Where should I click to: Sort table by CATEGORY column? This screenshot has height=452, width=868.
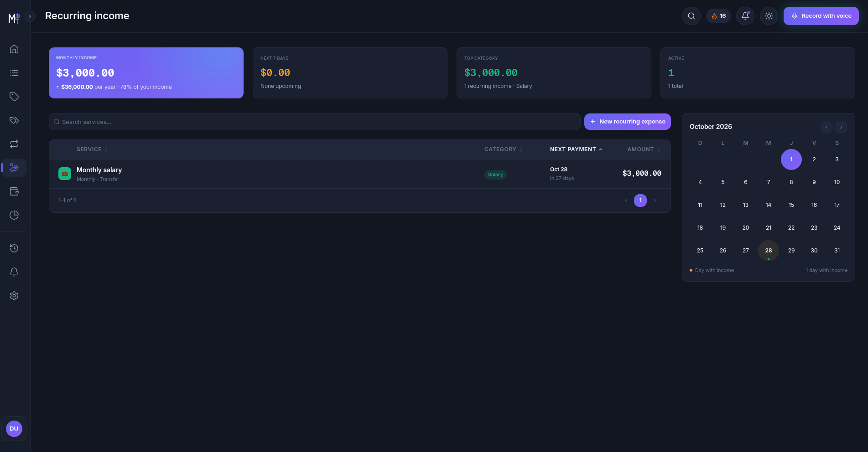point(504,149)
